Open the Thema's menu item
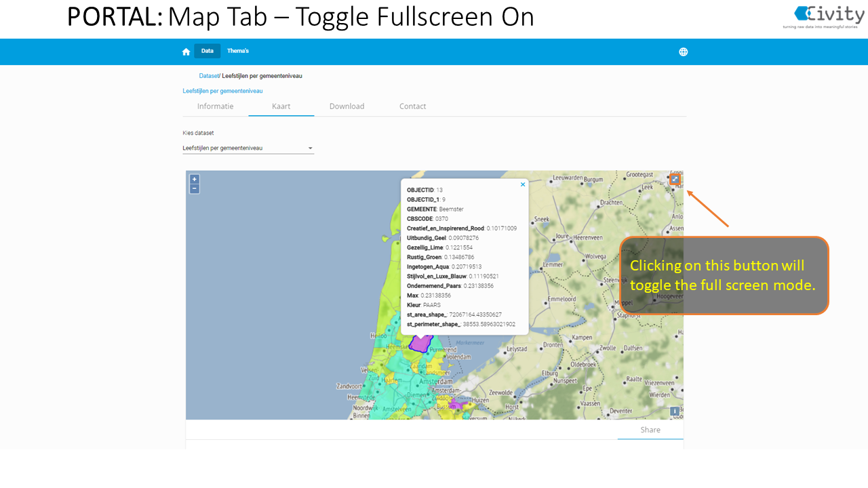 point(238,51)
